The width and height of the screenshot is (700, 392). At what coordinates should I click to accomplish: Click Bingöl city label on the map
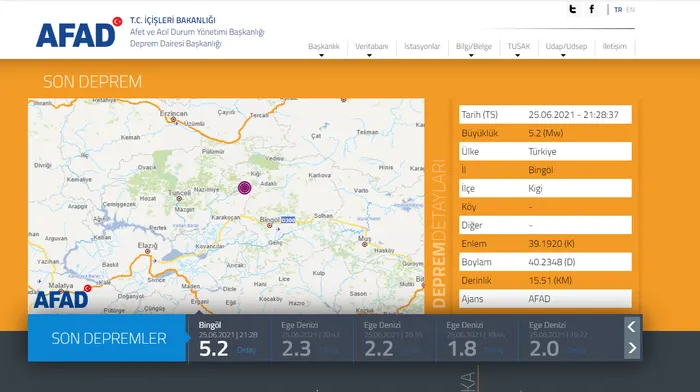269,220
